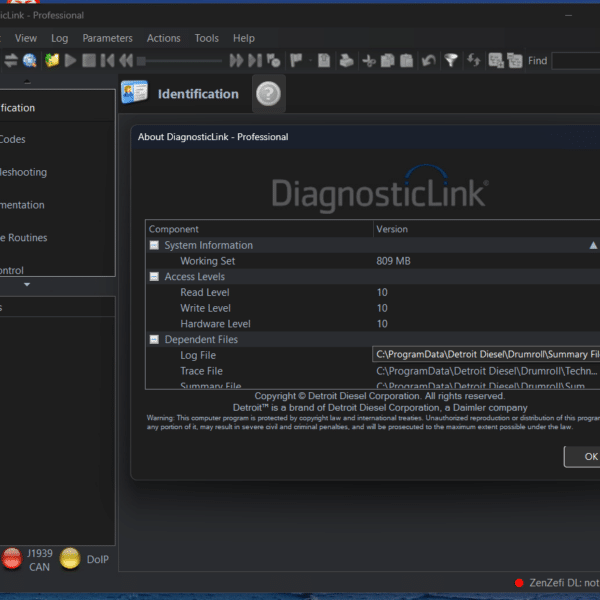Click the Paste clipboard icon

(406, 60)
